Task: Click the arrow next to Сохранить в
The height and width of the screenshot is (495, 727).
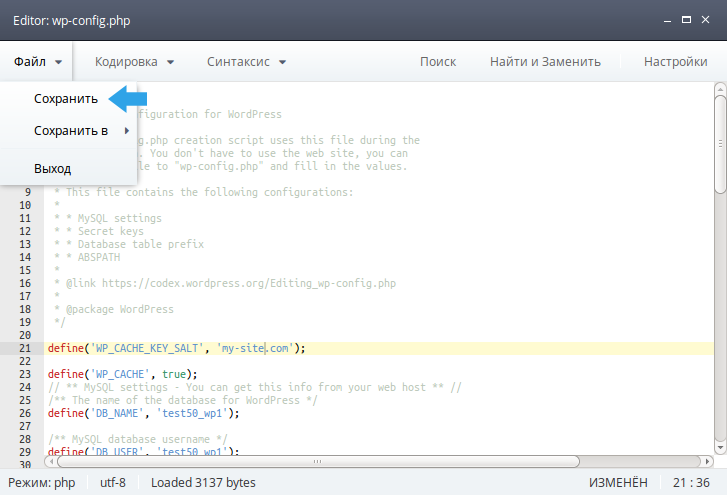Action: coord(127,131)
